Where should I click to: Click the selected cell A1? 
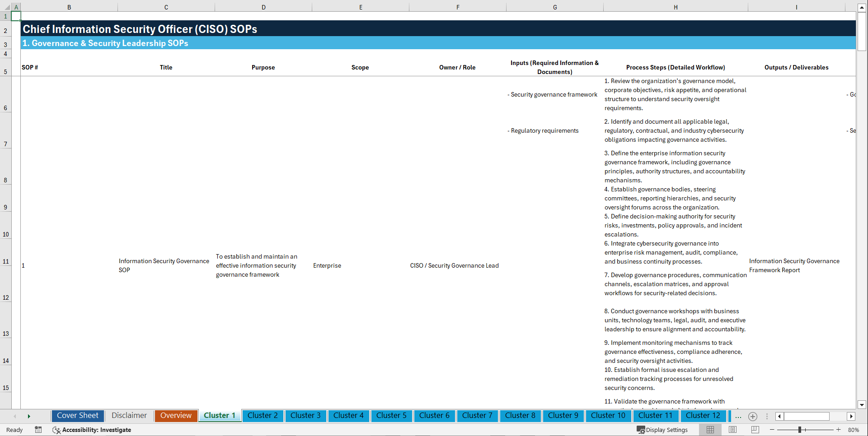[x=16, y=16]
